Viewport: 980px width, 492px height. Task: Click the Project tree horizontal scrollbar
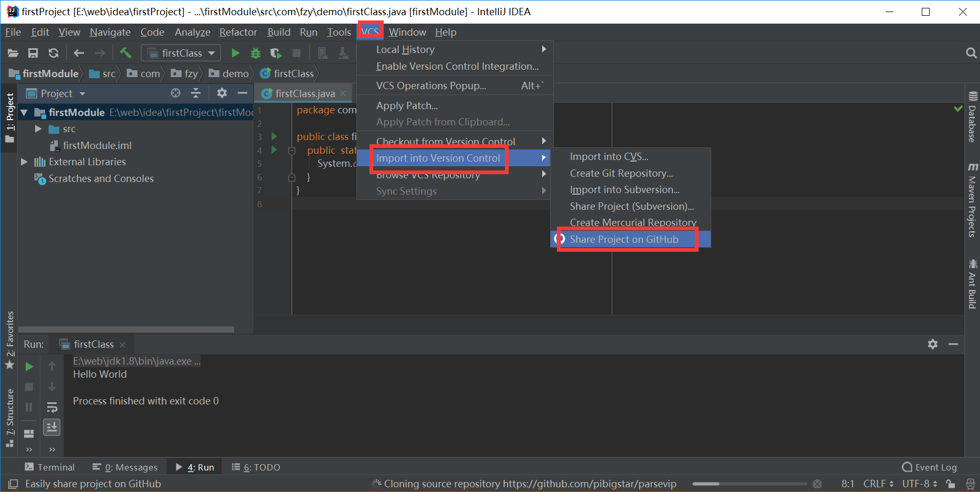[x=126, y=329]
